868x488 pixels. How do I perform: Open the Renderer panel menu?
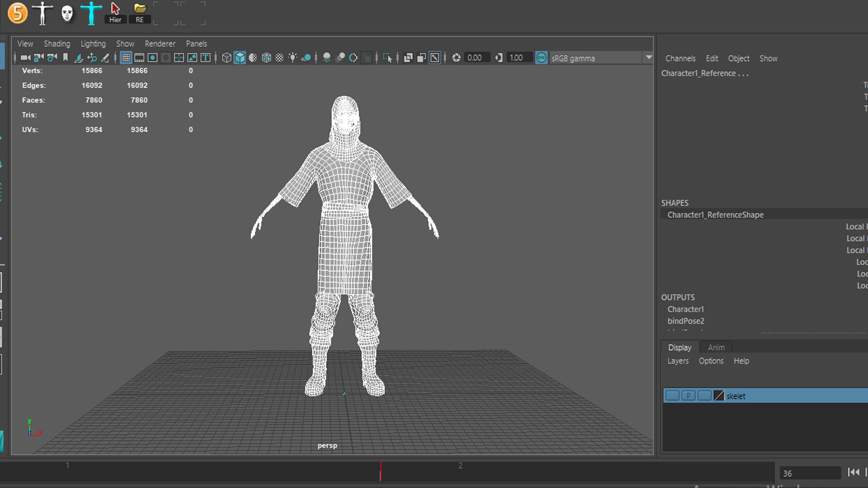[x=160, y=44]
